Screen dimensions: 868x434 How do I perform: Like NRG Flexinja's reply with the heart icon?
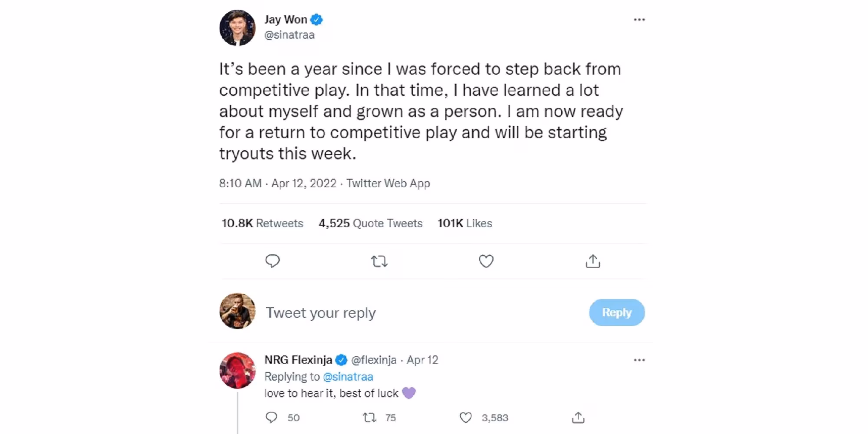click(x=467, y=418)
